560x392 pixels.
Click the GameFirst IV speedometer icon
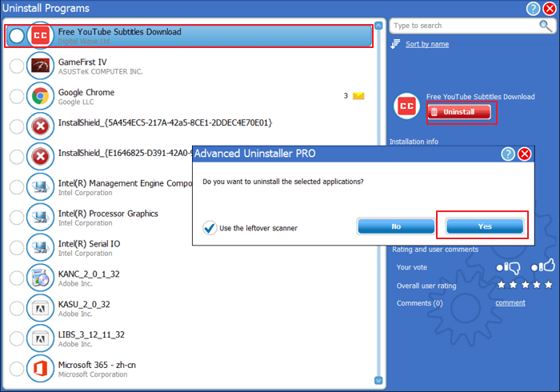click(40, 66)
